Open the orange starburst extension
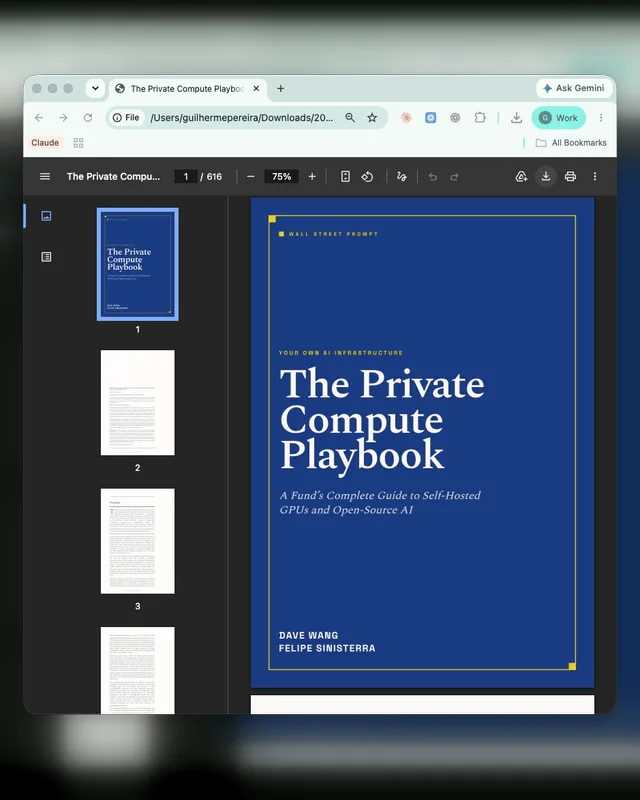This screenshot has height=800, width=640. coord(406,118)
